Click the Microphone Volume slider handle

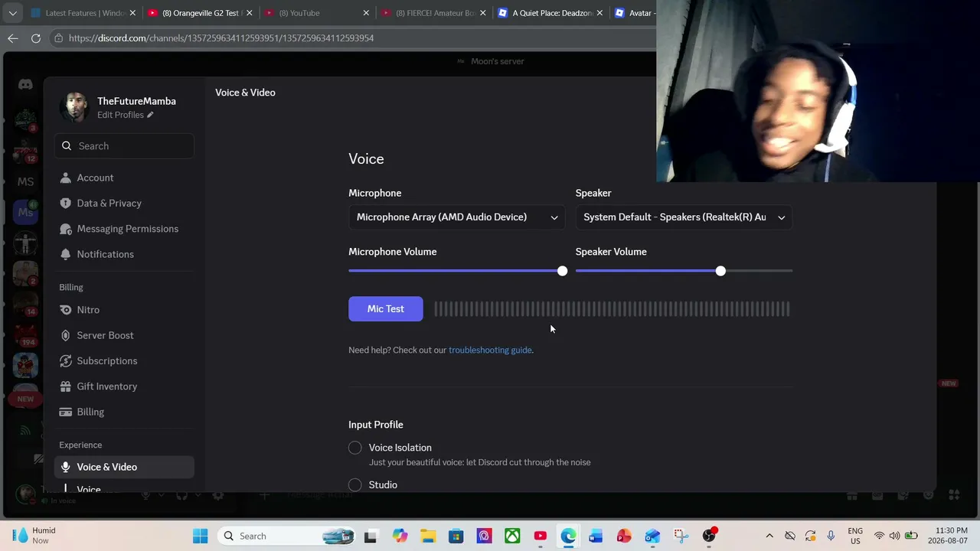coord(563,271)
